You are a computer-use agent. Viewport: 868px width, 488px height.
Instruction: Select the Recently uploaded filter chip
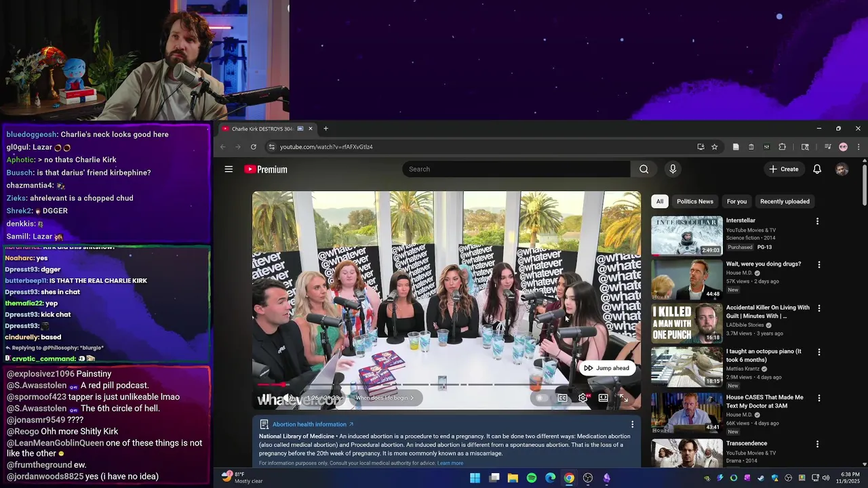tap(785, 201)
